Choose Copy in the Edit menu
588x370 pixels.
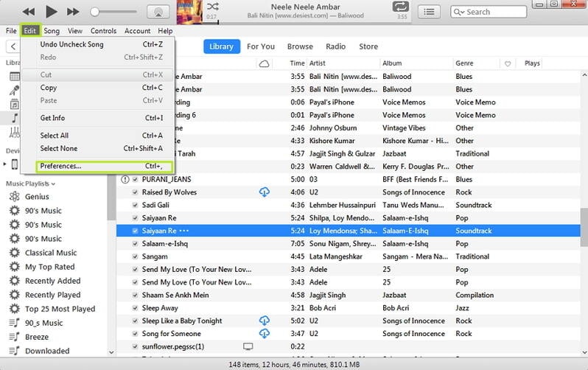(x=98, y=88)
